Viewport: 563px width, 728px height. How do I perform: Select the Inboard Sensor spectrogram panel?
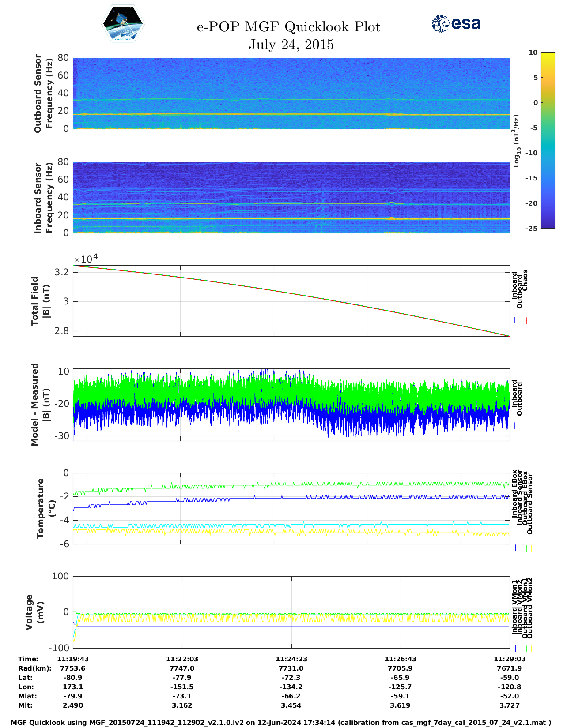coord(291,197)
